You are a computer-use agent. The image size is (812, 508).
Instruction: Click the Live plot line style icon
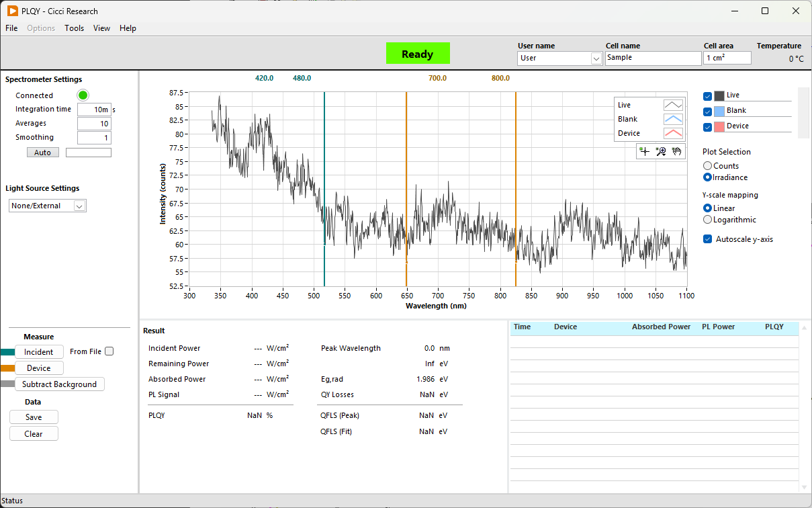click(x=672, y=105)
